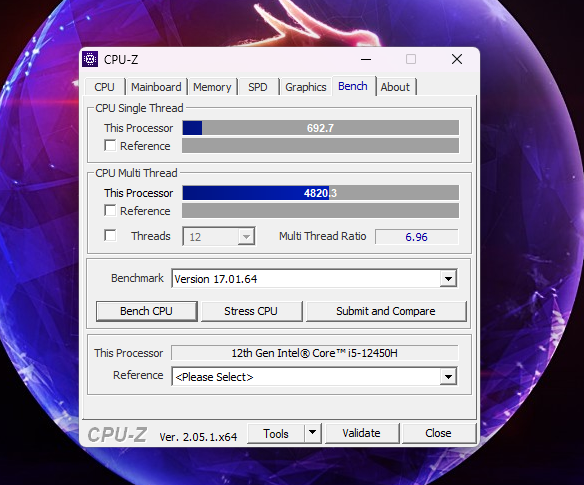Click Submit and Compare button
This screenshot has width=584, height=485.
click(x=386, y=311)
